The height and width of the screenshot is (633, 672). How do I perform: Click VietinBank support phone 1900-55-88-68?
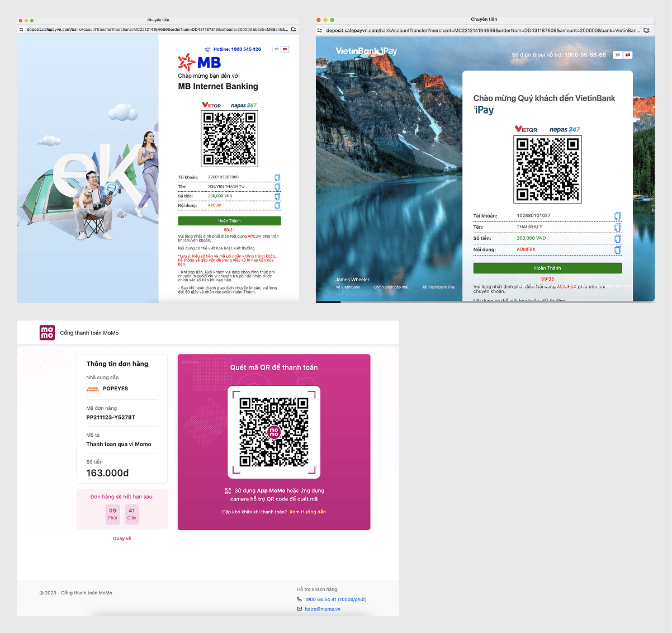pyautogui.click(x=585, y=55)
